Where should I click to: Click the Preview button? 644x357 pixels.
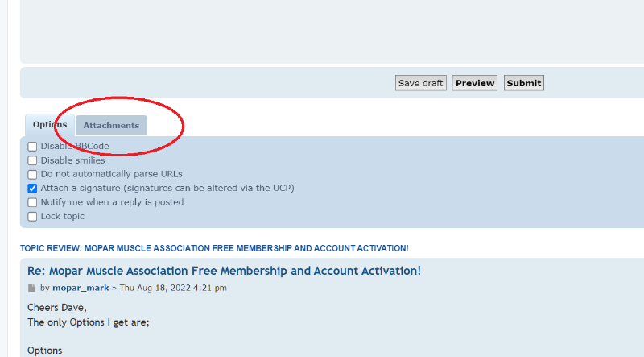(475, 83)
